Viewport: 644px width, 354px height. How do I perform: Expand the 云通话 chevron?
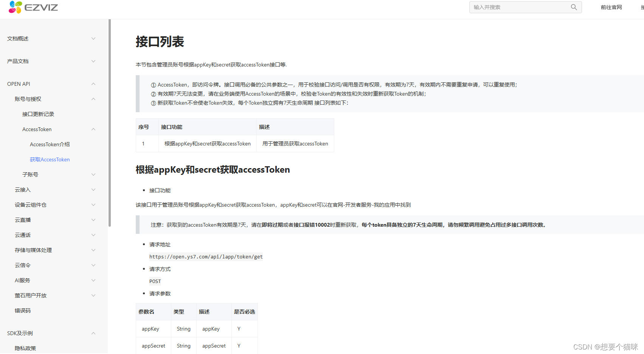tap(93, 235)
